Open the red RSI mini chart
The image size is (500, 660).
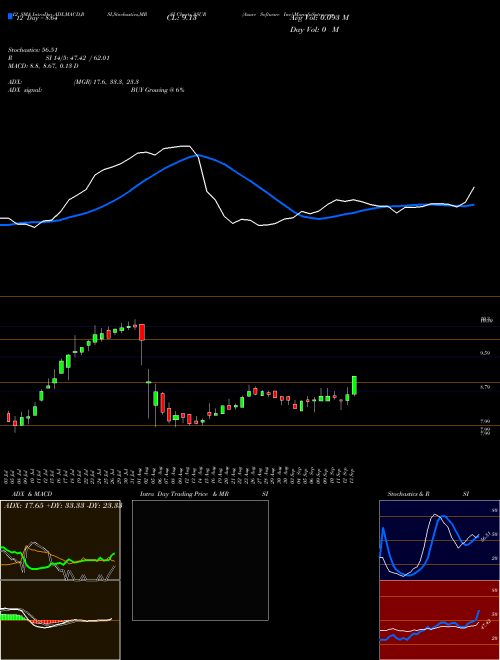coord(439,620)
